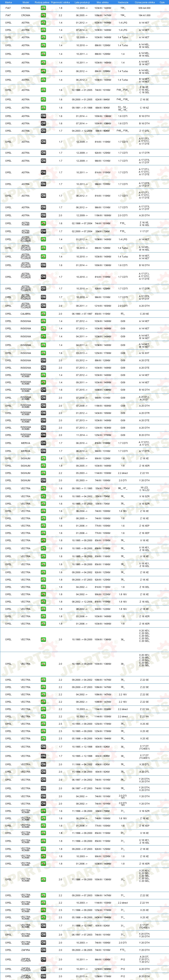Click the Nadwozie column header

123,2
